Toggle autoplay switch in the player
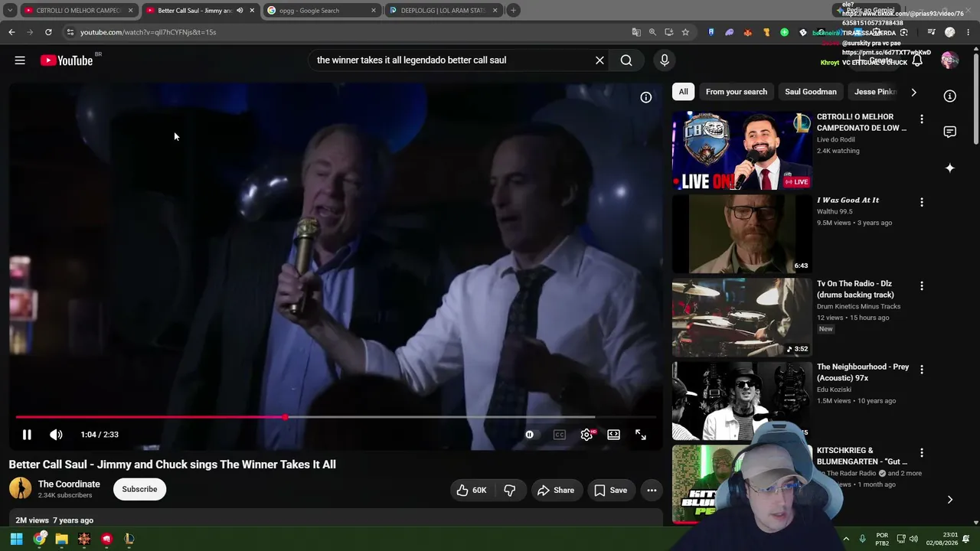 529,435
